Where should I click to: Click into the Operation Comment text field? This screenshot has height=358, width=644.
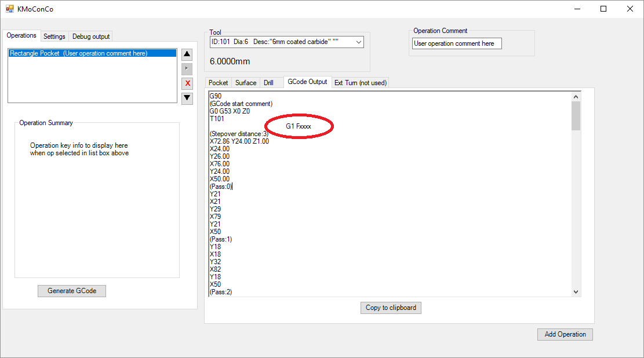tap(457, 43)
